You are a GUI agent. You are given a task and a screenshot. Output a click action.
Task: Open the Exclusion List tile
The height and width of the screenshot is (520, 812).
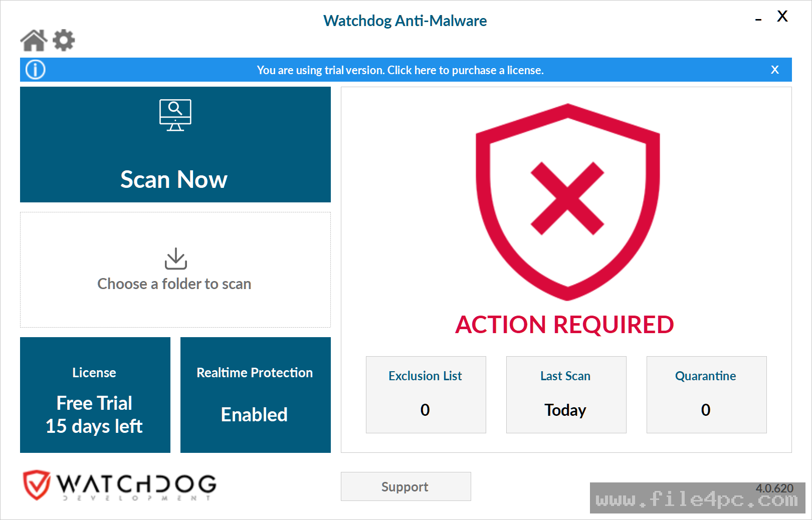point(426,395)
